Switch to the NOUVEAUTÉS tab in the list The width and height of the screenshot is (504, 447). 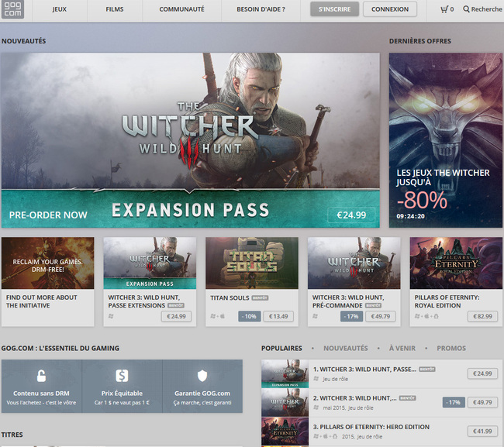point(346,348)
